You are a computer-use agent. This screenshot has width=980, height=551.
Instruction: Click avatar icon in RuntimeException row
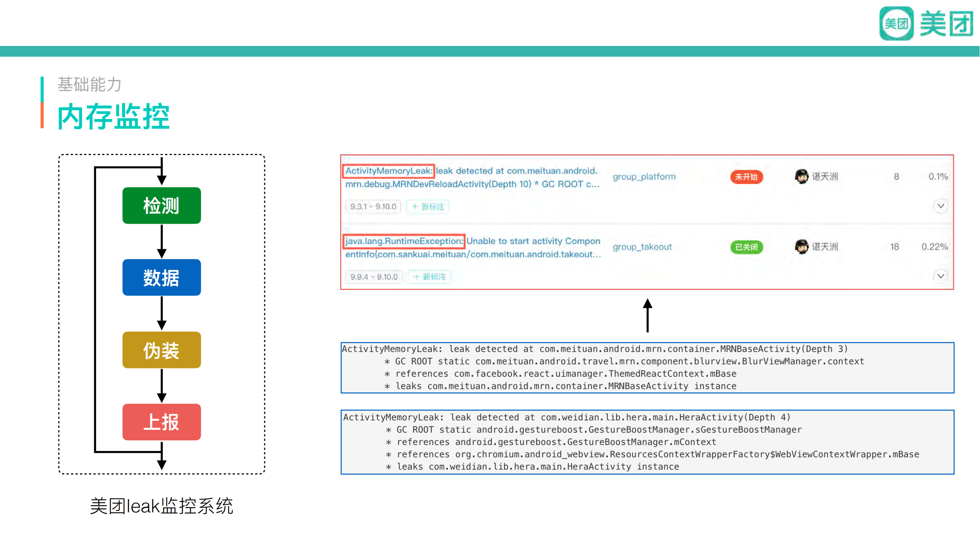pyautogui.click(x=801, y=247)
